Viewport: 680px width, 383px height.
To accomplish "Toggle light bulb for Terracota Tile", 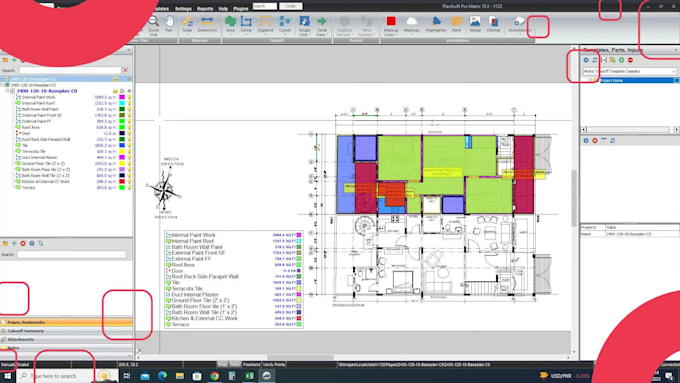I will (x=129, y=152).
